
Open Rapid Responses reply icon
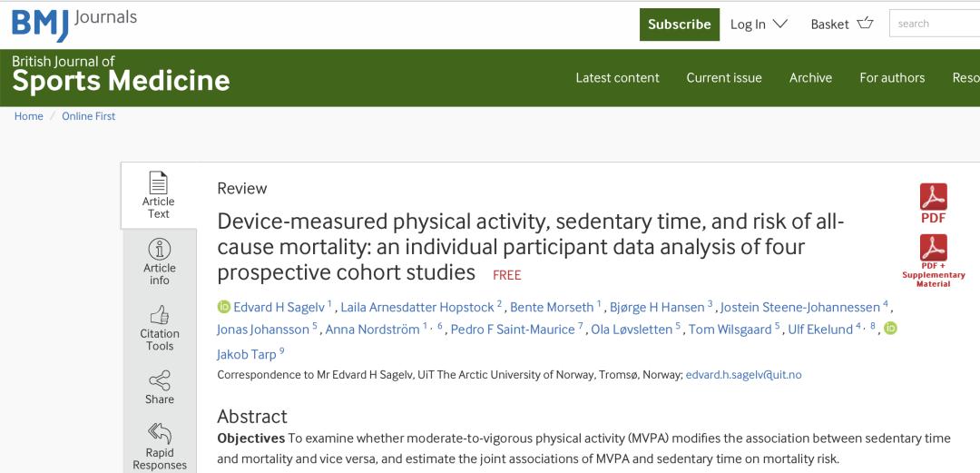point(159,433)
